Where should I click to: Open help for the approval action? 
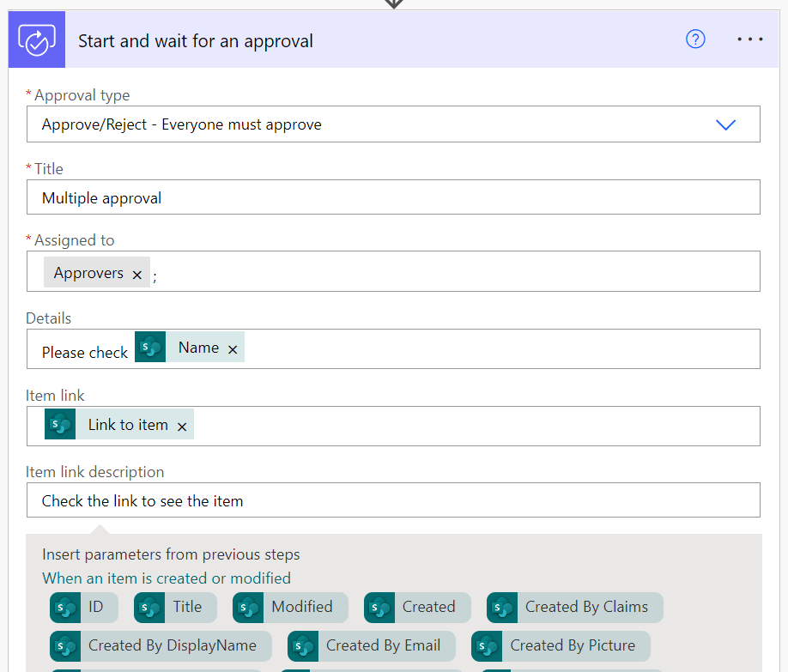pos(695,39)
